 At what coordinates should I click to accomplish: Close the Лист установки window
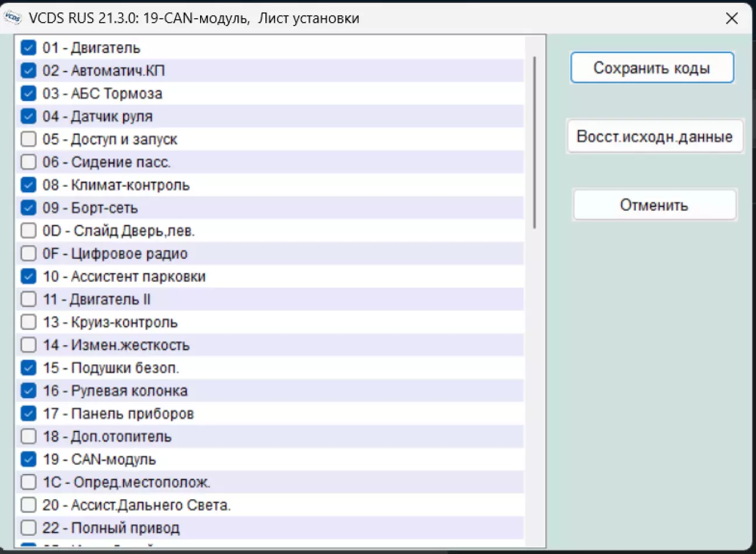coord(731,18)
